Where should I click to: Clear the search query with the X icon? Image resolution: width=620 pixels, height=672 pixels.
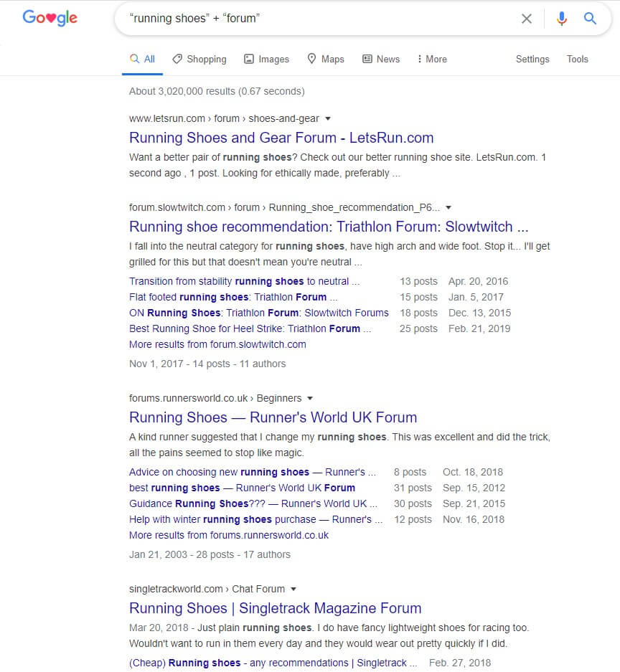tap(527, 19)
